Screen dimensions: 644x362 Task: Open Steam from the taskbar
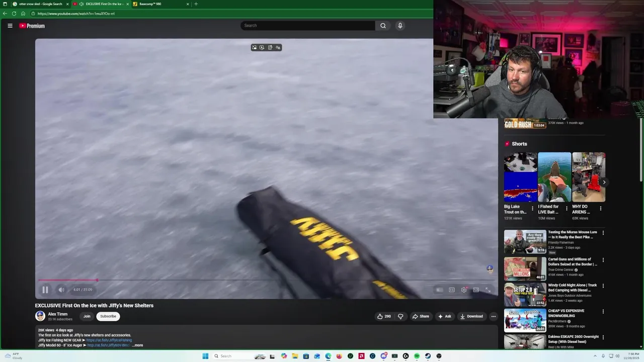pos(428,356)
